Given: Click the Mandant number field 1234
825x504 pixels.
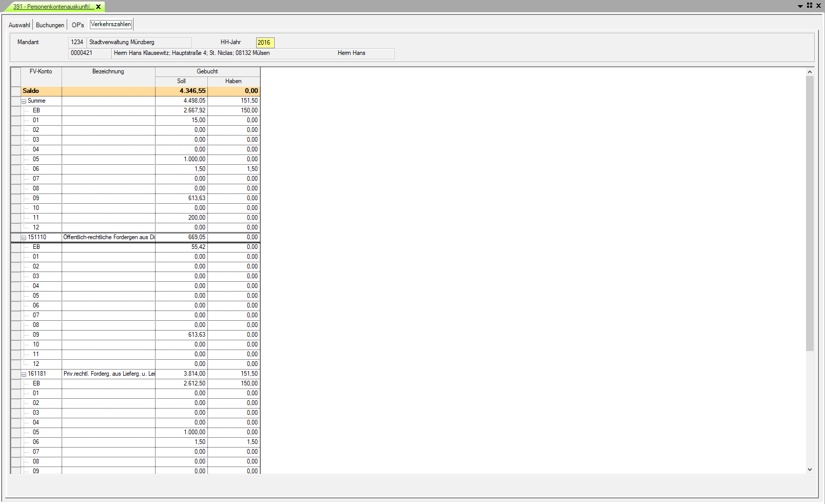Looking at the screenshot, I should [77, 42].
